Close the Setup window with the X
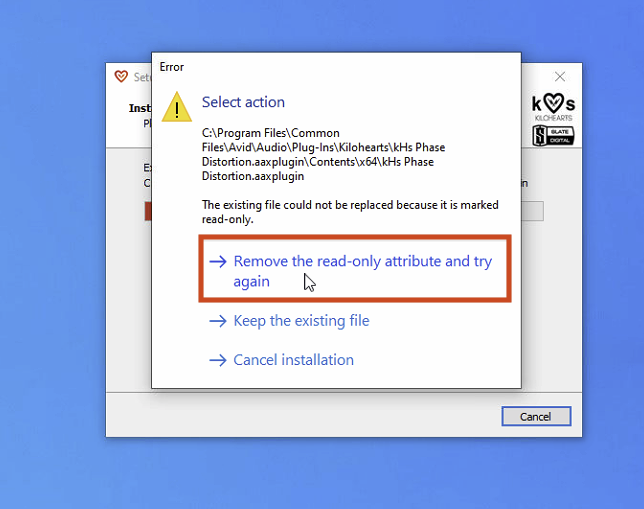 click(x=559, y=77)
